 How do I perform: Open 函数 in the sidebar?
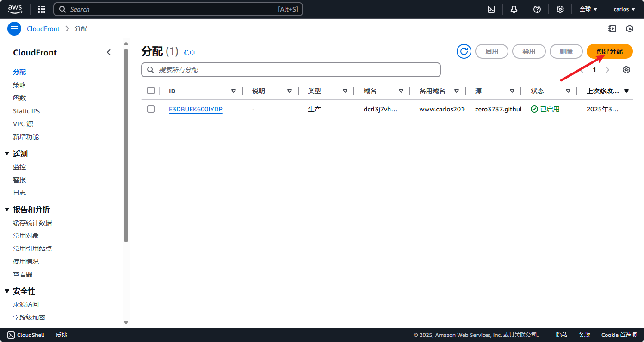tap(19, 98)
